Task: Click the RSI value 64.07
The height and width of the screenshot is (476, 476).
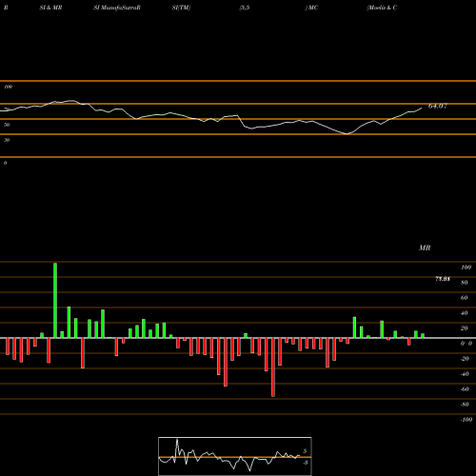Action: [438, 106]
